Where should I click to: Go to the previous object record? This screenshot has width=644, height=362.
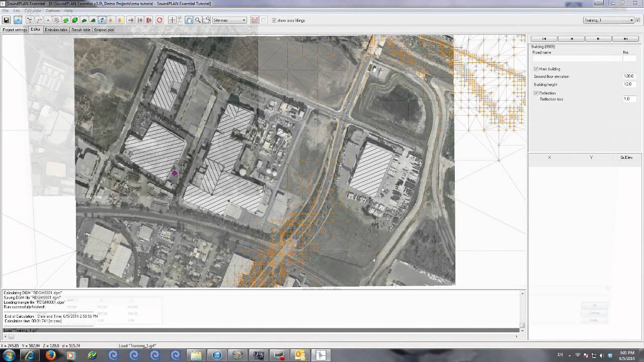point(571,39)
